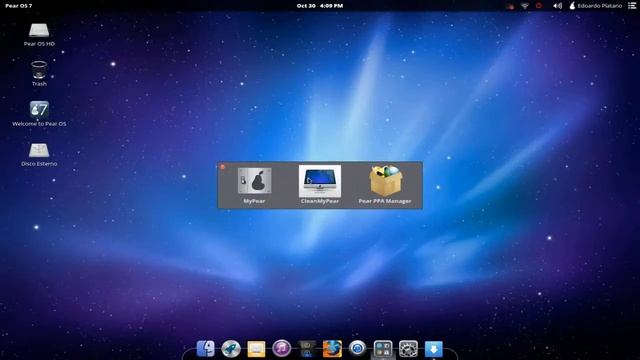Click the red power status indicator

pos(539,6)
